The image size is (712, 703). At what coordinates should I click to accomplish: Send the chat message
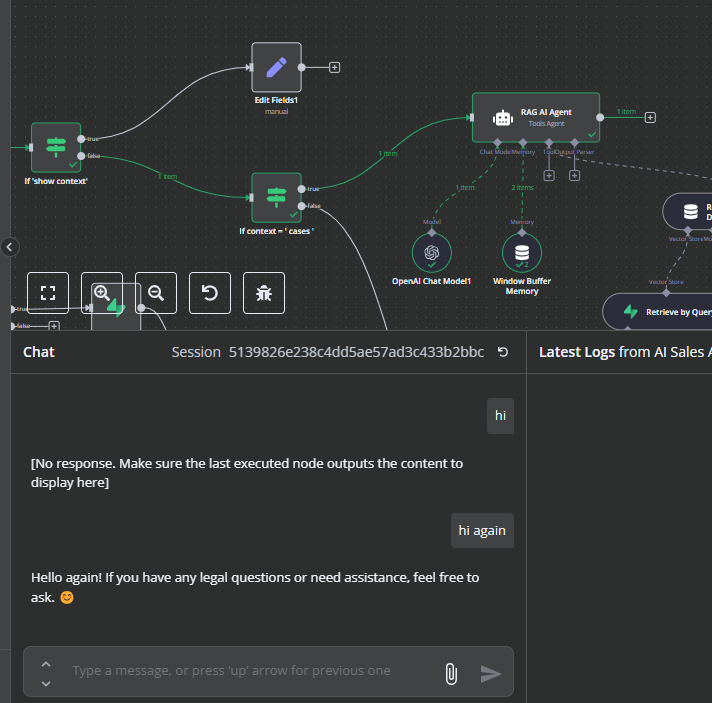click(x=490, y=673)
